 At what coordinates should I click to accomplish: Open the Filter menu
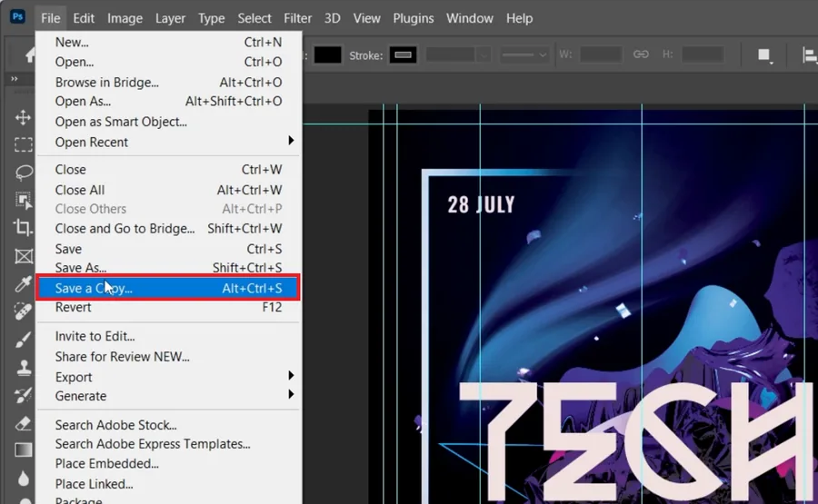297,18
